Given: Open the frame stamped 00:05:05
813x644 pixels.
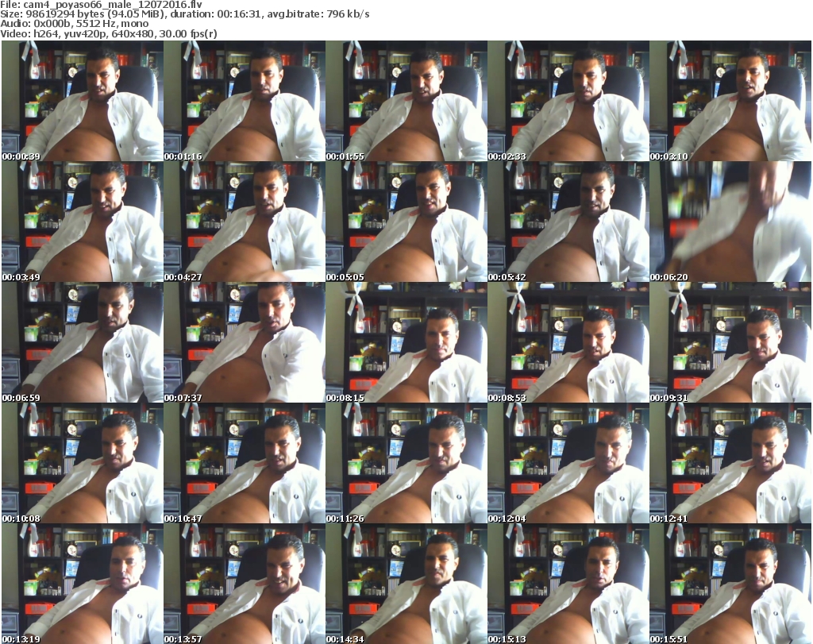Looking at the screenshot, I should pos(406,222).
